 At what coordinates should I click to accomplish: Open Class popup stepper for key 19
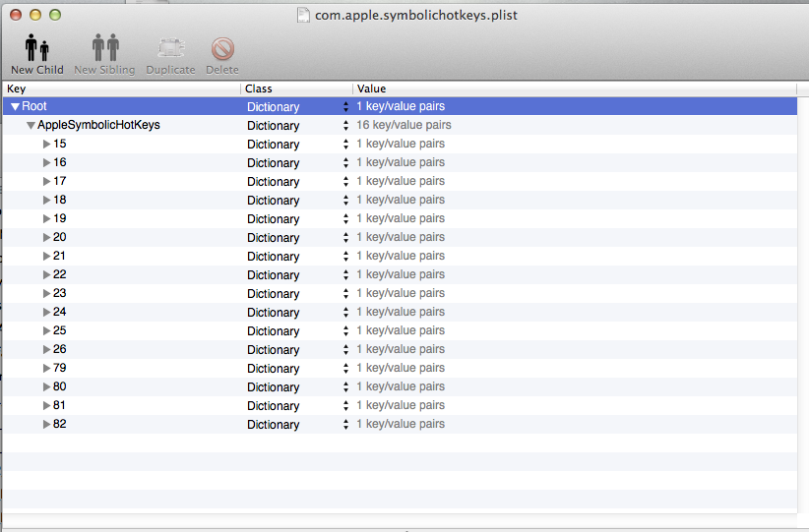tap(345, 218)
